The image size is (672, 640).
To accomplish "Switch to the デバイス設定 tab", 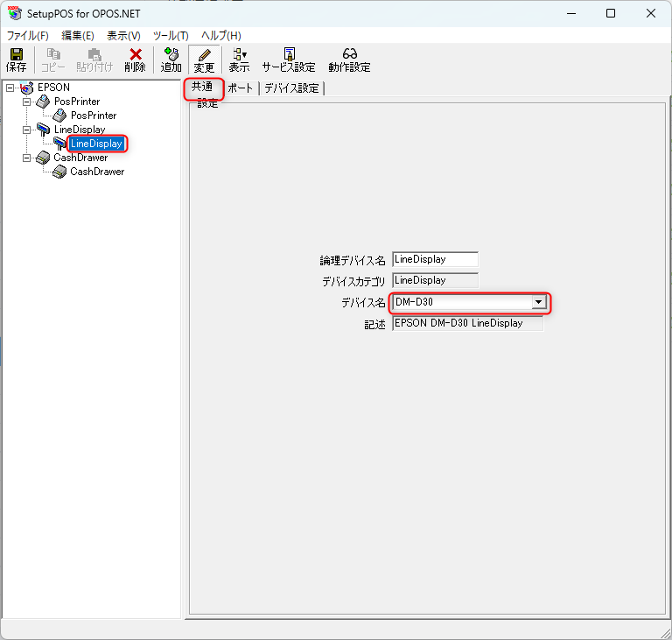I will (x=292, y=88).
